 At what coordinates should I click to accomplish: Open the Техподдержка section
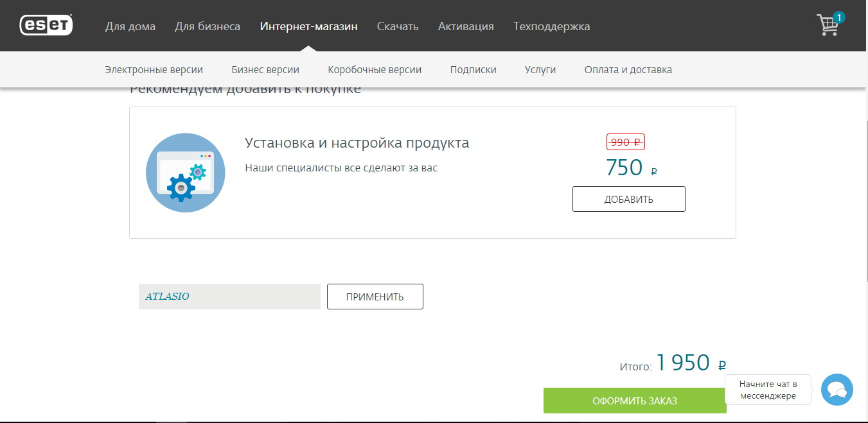point(551,26)
